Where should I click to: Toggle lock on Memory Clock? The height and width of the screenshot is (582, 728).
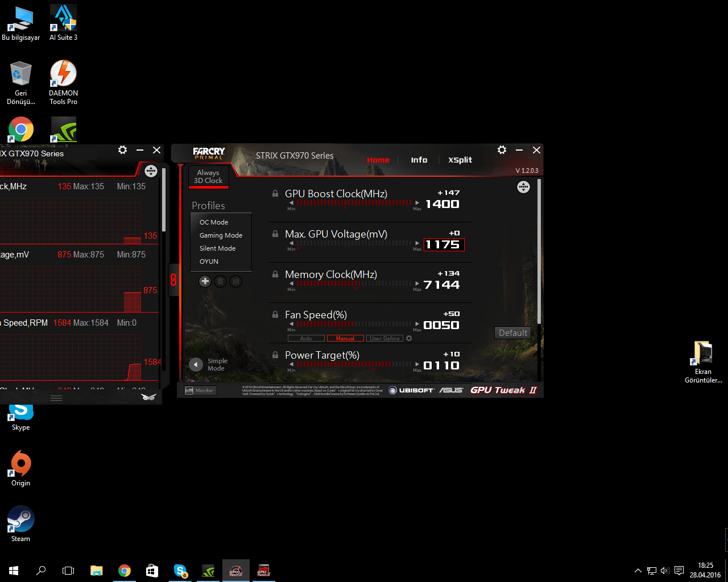275,274
